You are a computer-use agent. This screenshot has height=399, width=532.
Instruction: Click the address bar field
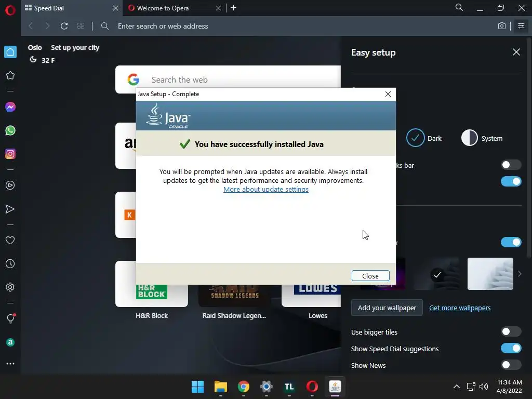[299, 26]
